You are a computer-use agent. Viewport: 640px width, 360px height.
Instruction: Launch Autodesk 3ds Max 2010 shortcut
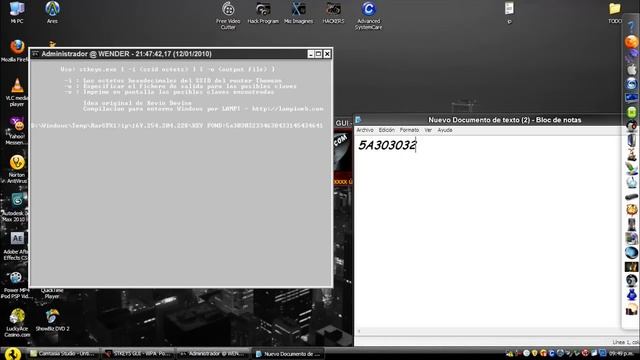pyautogui.click(x=16, y=207)
